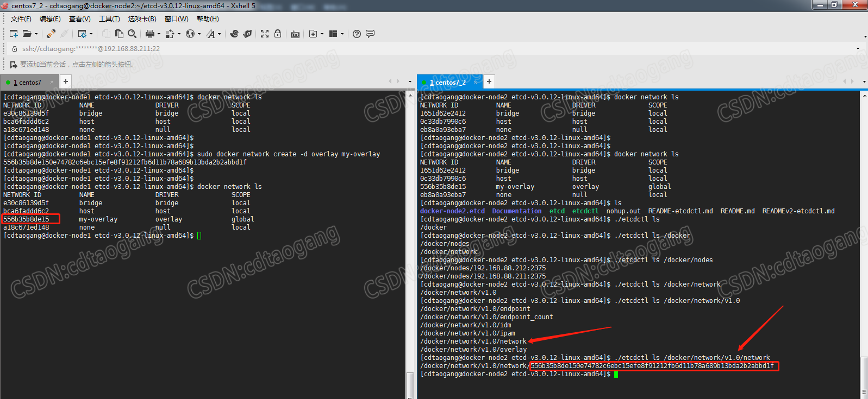Open the session folder icon

coord(27,34)
